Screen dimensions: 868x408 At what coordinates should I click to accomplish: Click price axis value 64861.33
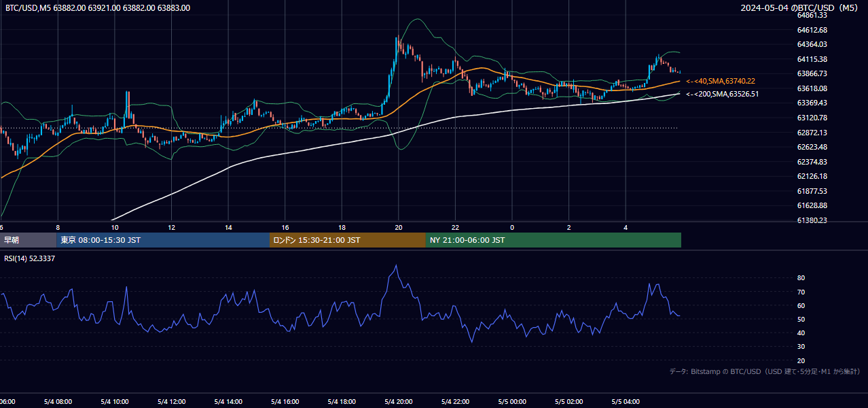[812, 15]
